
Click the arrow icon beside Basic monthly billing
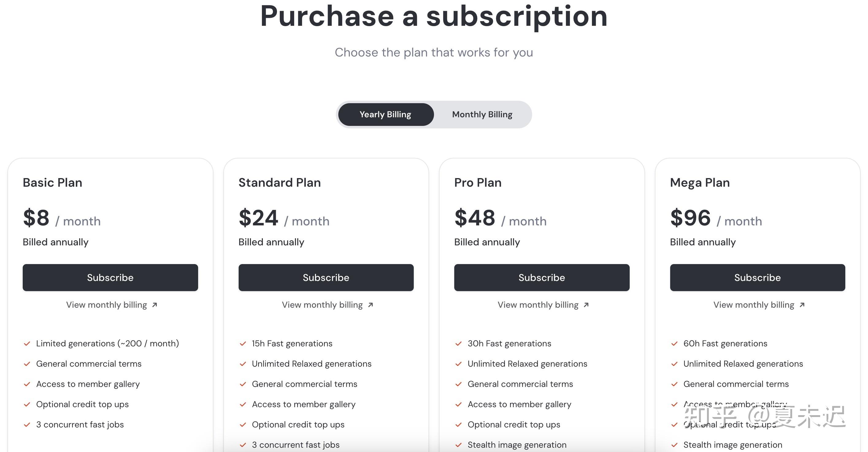(x=155, y=305)
